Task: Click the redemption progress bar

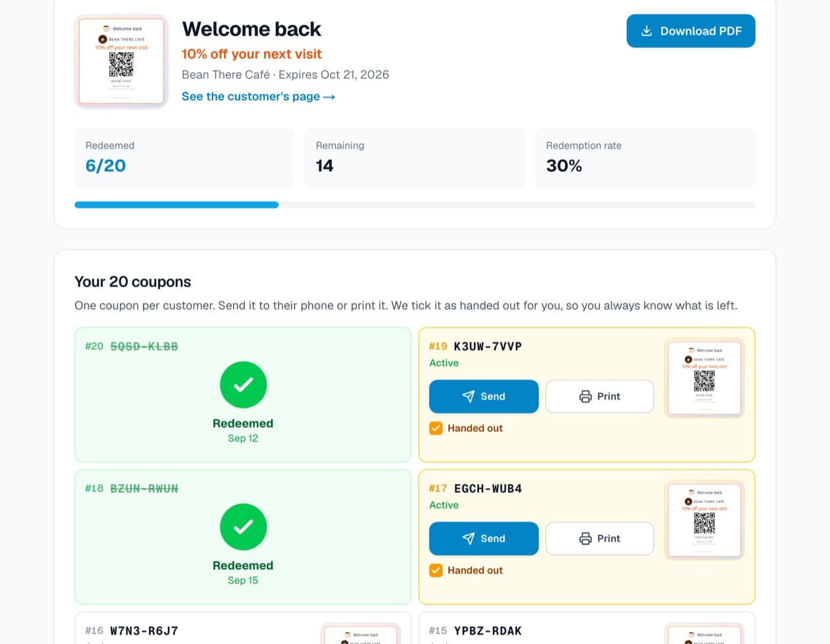Action: pos(415,205)
